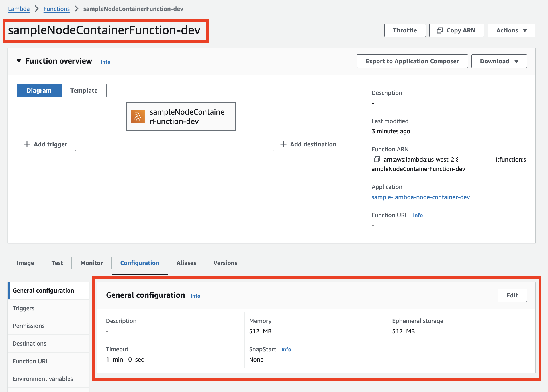Open the Versions tab
This screenshot has height=392, width=548.
(225, 263)
